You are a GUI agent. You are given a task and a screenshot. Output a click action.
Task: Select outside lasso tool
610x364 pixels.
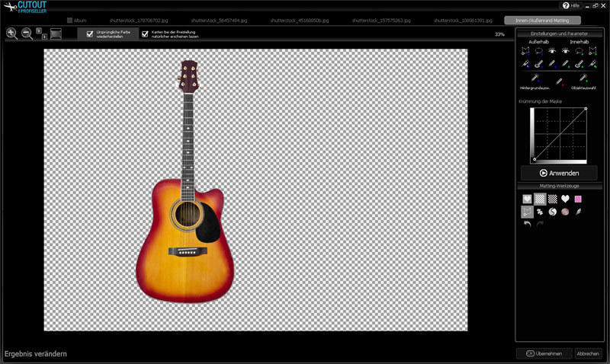pyautogui.click(x=539, y=51)
